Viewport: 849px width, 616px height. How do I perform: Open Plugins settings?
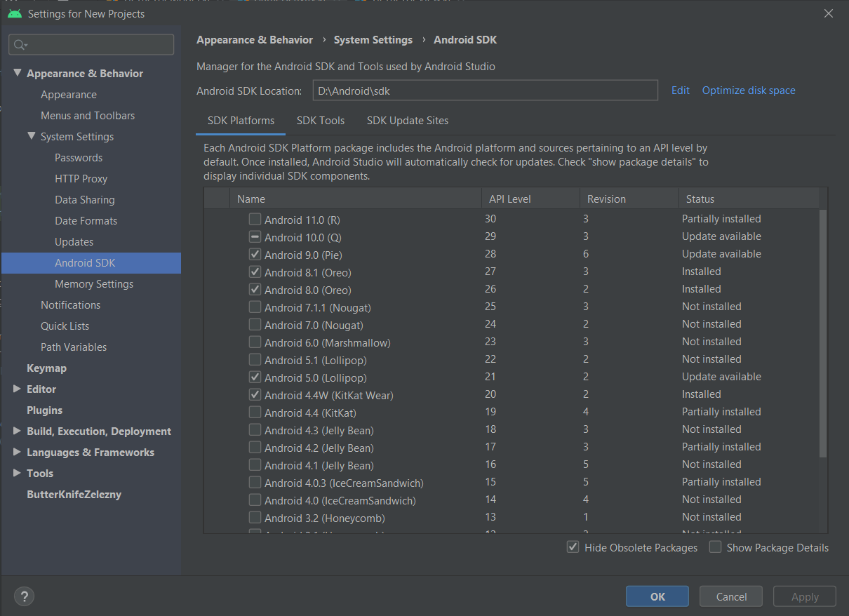coord(44,410)
